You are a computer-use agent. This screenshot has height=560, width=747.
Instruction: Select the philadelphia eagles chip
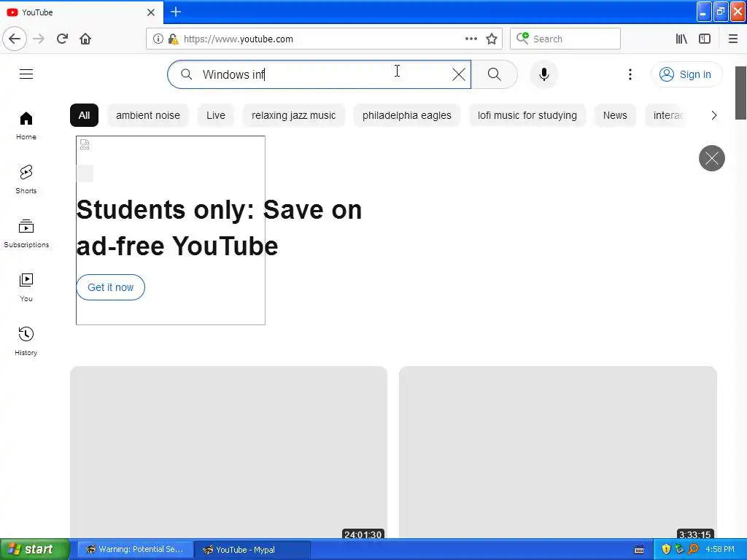[x=407, y=115]
